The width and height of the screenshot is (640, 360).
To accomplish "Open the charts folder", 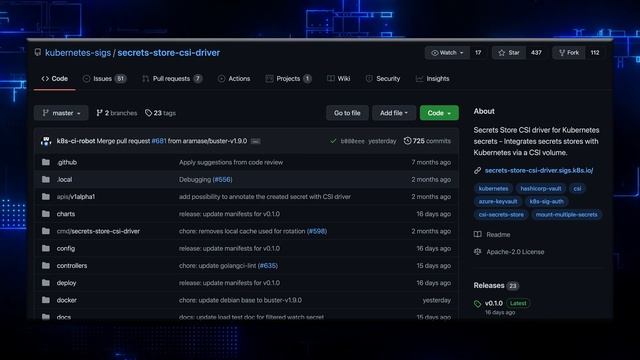I will click(x=66, y=214).
